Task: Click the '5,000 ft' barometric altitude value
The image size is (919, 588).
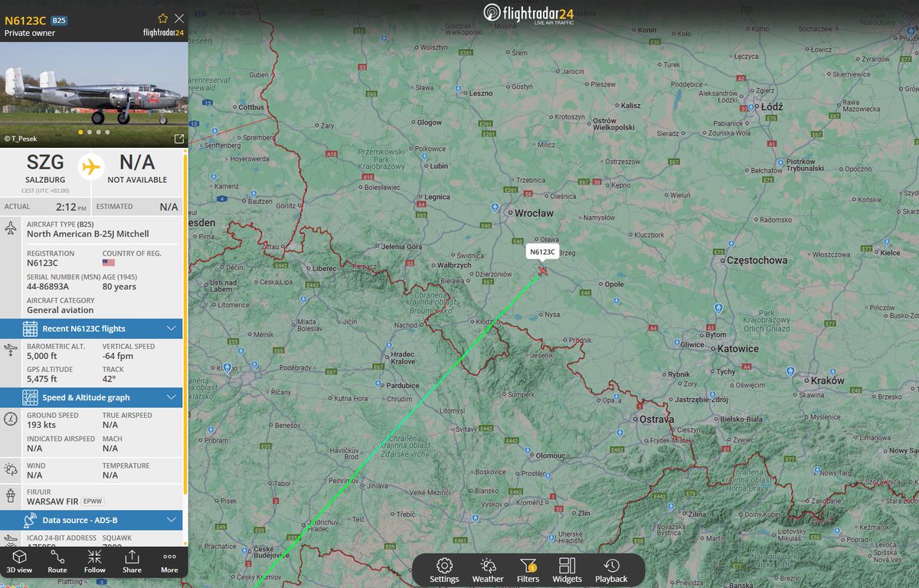Action: pos(42,355)
